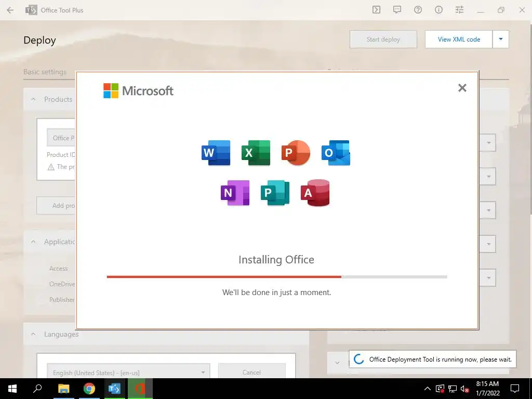Click the Installing Office heading text
Screen dimensions: 532x399
(x=276, y=260)
